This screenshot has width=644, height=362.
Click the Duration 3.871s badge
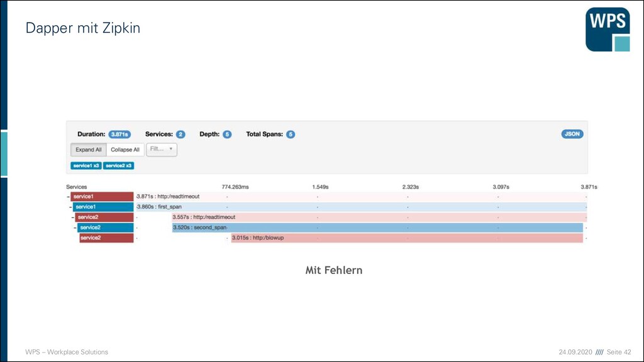click(119, 134)
